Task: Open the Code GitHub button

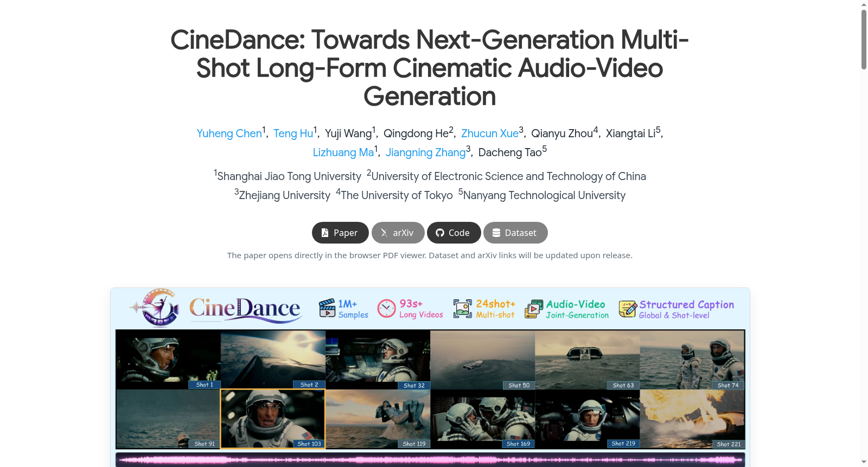Action: pyautogui.click(x=454, y=233)
